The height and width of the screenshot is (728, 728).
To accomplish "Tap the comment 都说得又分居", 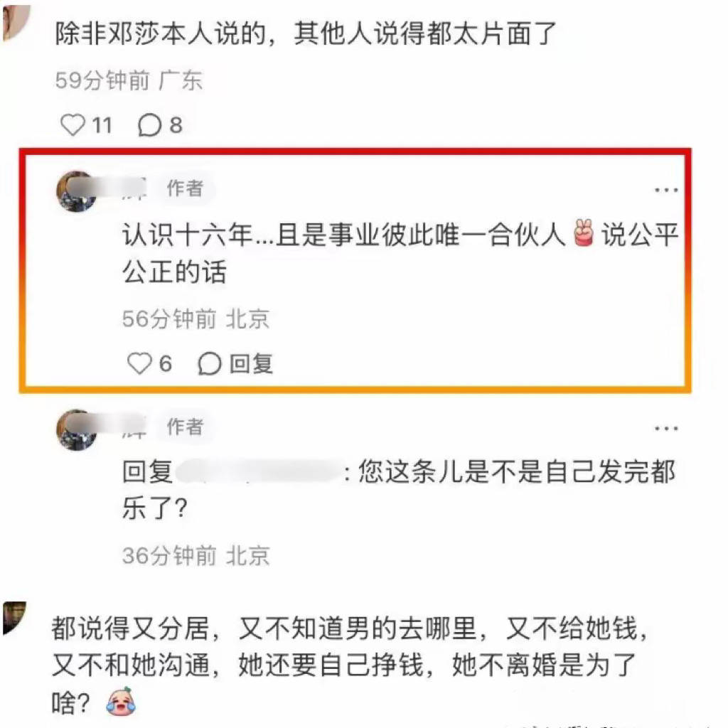I will pos(349,665).
